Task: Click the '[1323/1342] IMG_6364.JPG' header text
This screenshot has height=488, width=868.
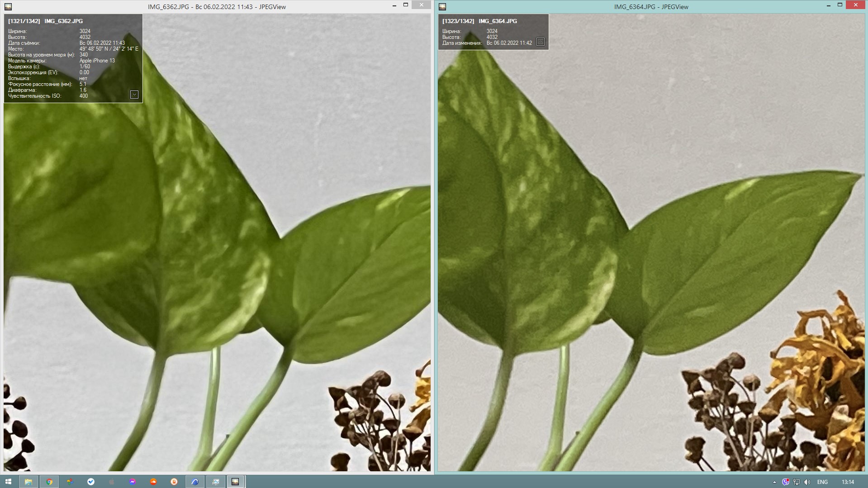Action: click(x=479, y=21)
